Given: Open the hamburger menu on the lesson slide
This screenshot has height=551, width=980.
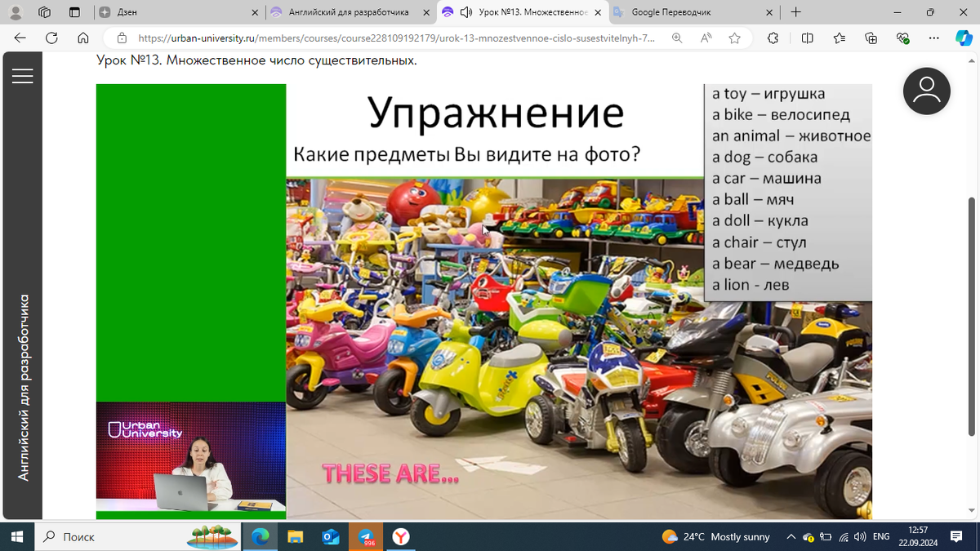Looking at the screenshot, I should click(x=22, y=75).
